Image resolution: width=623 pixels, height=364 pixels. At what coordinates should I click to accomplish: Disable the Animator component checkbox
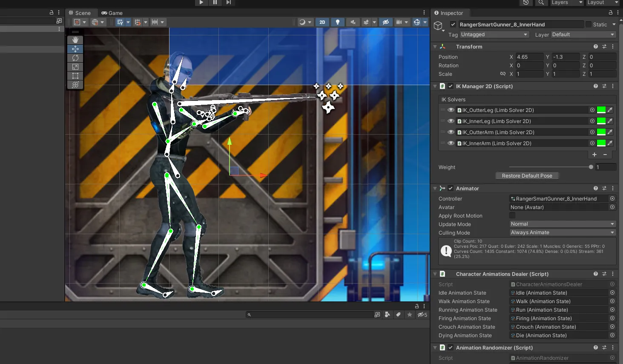click(x=451, y=189)
